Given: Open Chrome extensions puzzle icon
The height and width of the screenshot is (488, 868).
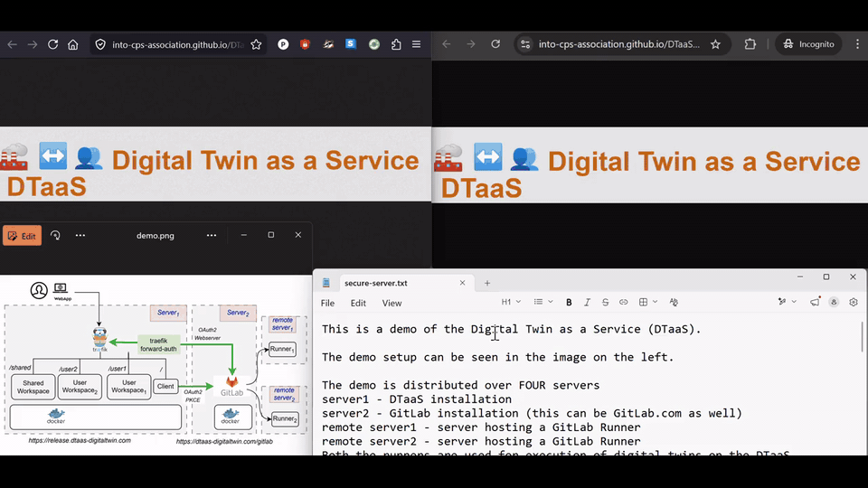Looking at the screenshot, I should (750, 44).
